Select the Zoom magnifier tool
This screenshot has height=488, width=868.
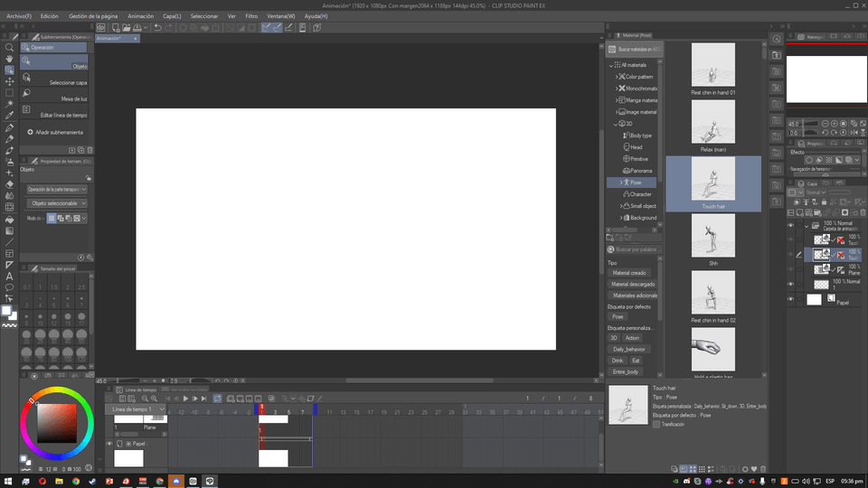(9, 48)
